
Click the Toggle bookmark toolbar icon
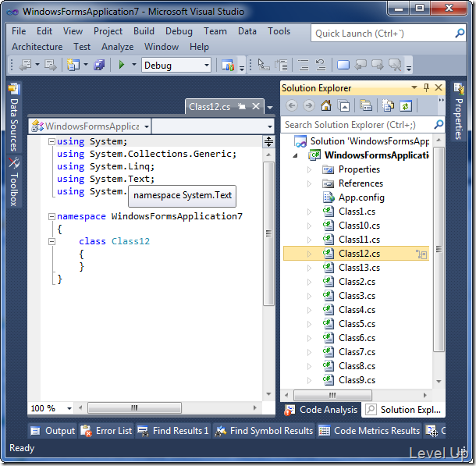point(343,65)
